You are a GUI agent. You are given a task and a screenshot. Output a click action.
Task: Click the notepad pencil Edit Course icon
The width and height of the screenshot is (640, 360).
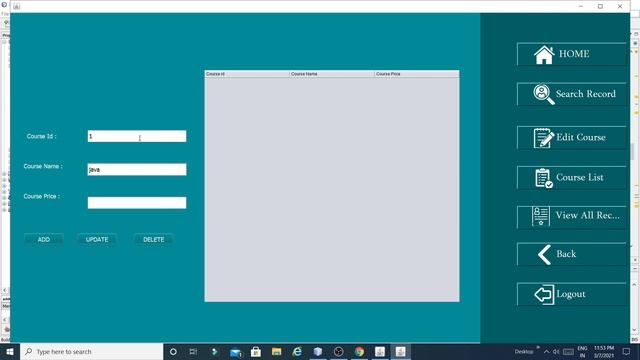coord(544,138)
